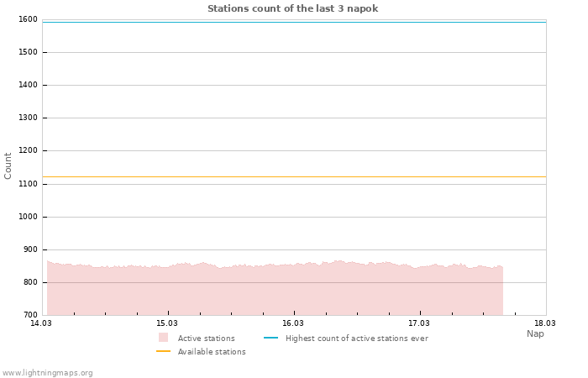Click the Active stations pink legend swatch
This screenshot has height=378, width=588.
[x=163, y=338]
